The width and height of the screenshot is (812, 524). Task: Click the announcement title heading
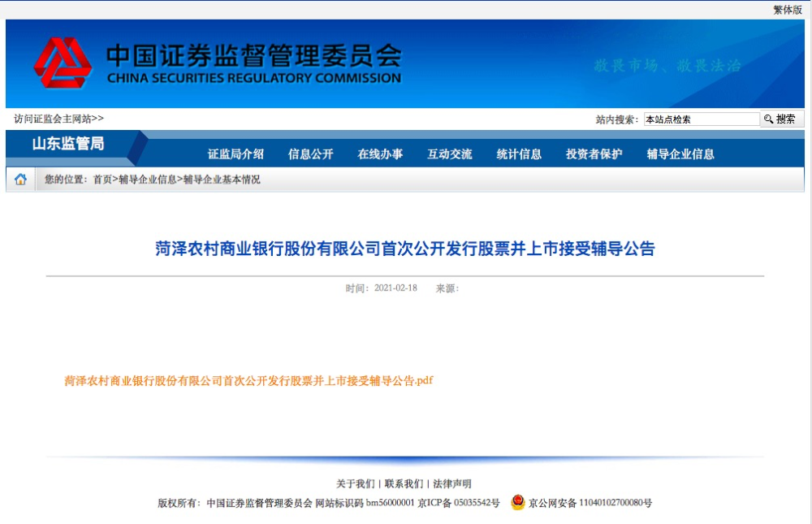(405, 249)
